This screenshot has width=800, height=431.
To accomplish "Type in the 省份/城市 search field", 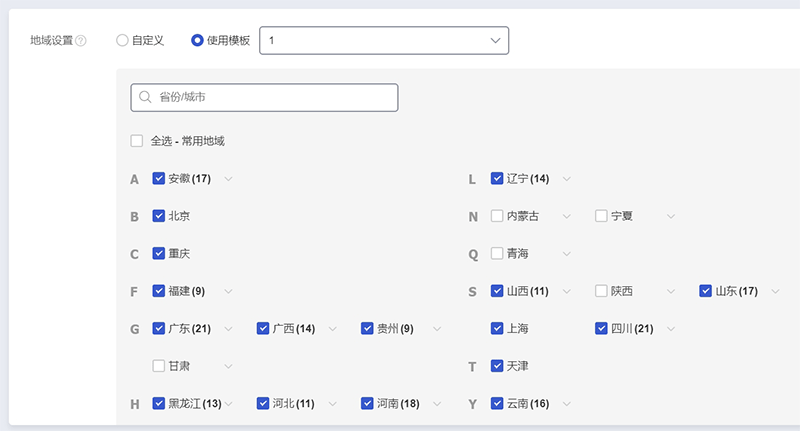I will click(x=270, y=98).
